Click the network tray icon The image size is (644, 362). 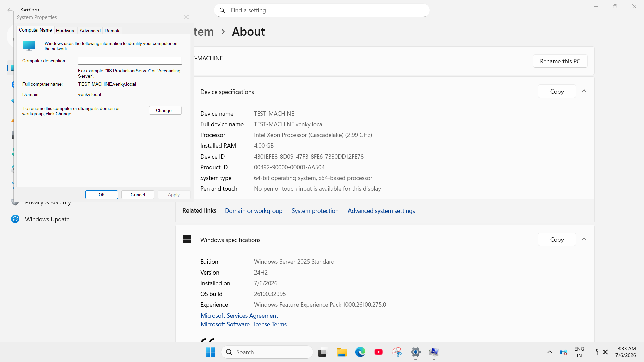595,352
